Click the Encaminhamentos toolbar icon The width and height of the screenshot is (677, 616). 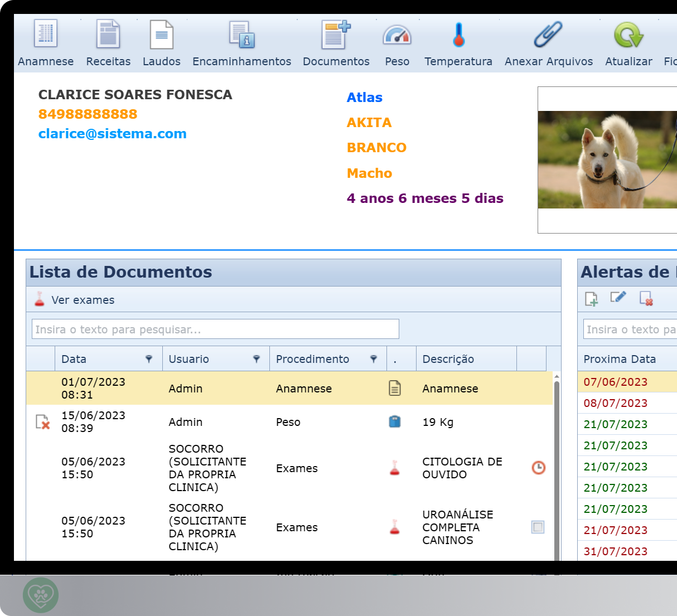pos(241,33)
